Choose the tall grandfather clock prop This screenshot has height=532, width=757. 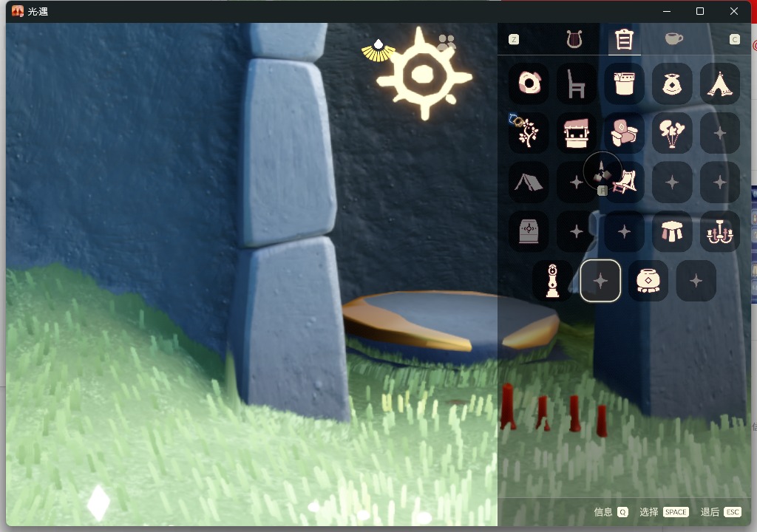pos(552,281)
